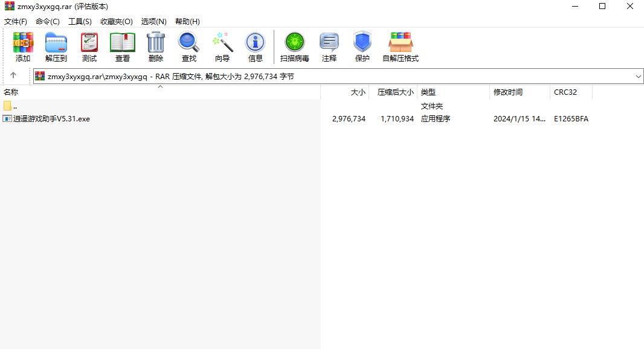
Task: Sort by the 名称 column header
Action: (x=160, y=92)
